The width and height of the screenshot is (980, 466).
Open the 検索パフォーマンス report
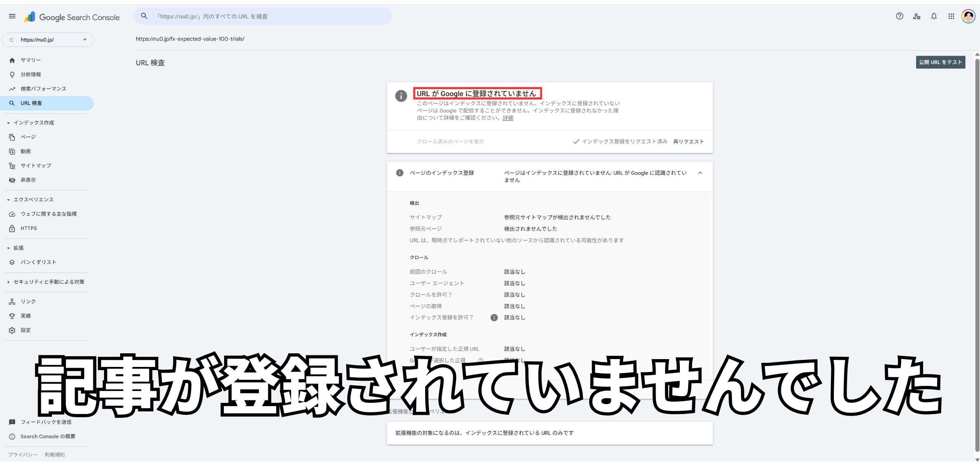pyautogui.click(x=43, y=88)
